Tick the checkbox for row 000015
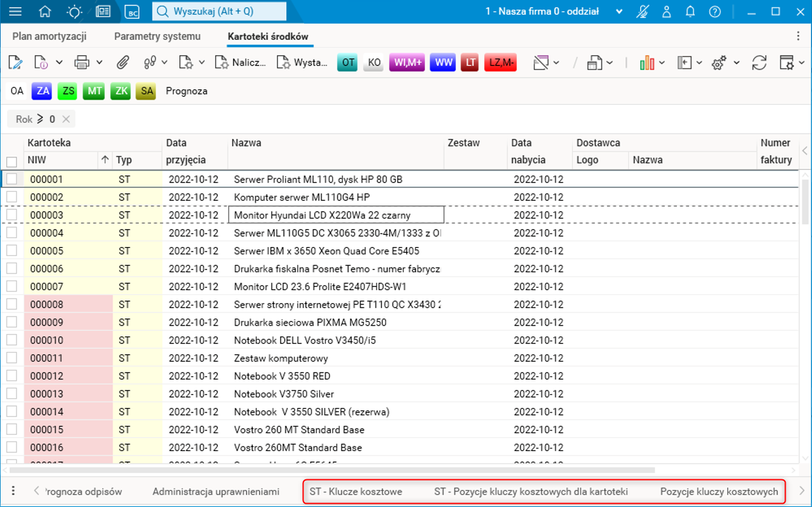This screenshot has width=812, height=507. coord(12,430)
